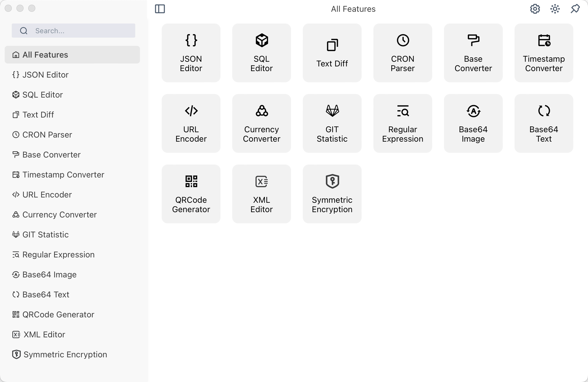The image size is (588, 382).
Task: Select All Features in the sidebar
Action: point(72,55)
